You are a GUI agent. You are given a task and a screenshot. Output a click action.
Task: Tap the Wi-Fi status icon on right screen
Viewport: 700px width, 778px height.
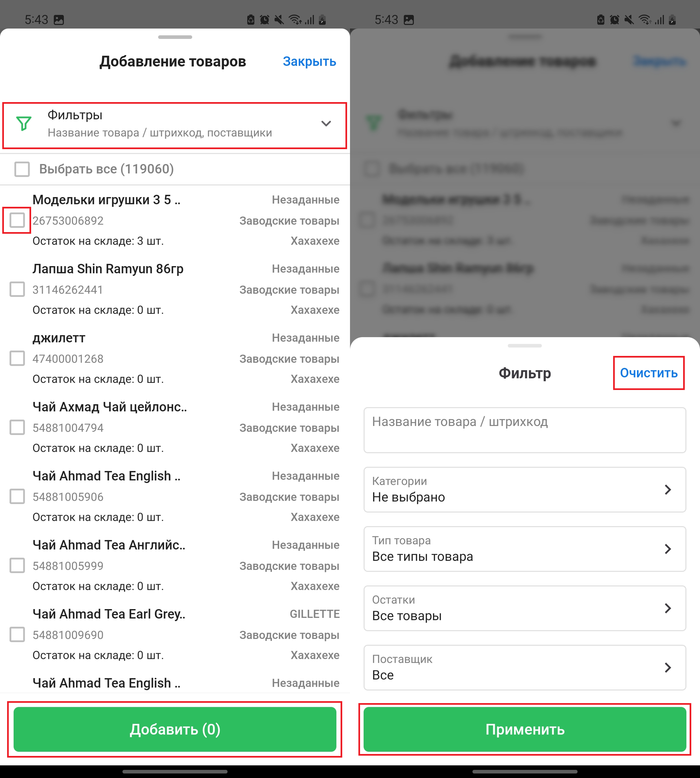(x=645, y=20)
